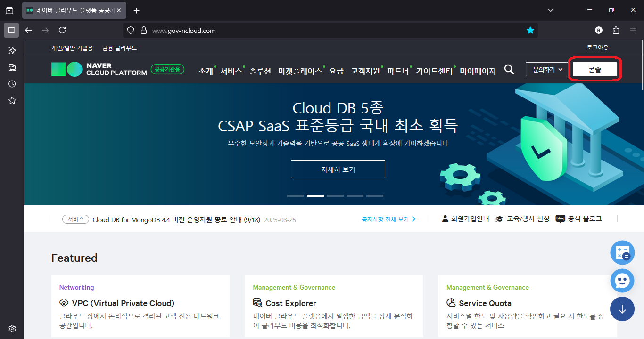Click the Networking category label

[76, 287]
